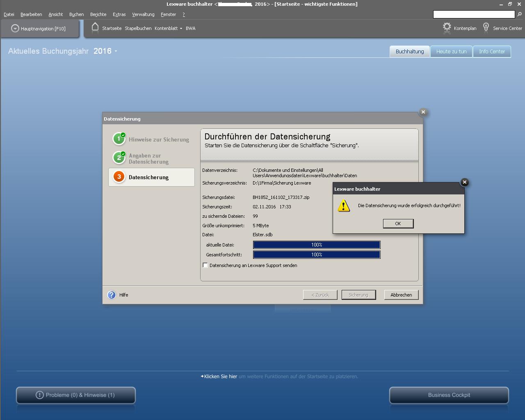Image resolution: width=525 pixels, height=420 pixels.
Task: Click Startseite in the toolbar
Action: coord(112,29)
